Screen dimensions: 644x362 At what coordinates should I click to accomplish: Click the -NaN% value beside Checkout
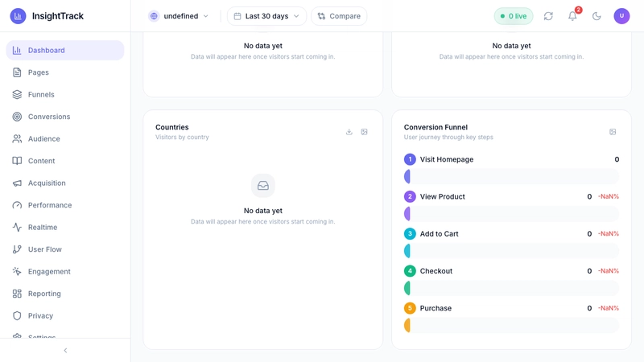(x=609, y=271)
